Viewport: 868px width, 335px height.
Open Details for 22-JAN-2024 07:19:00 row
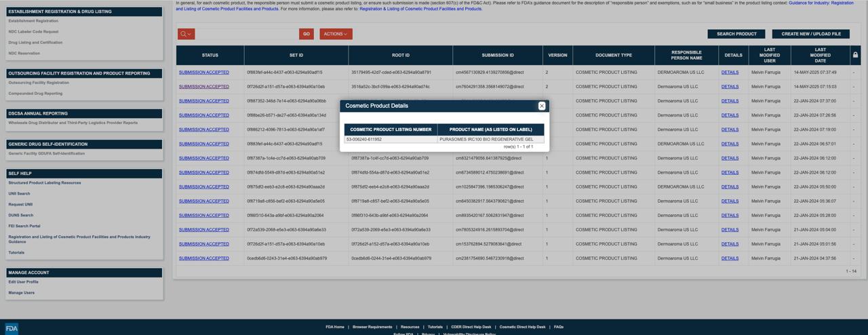click(x=730, y=130)
